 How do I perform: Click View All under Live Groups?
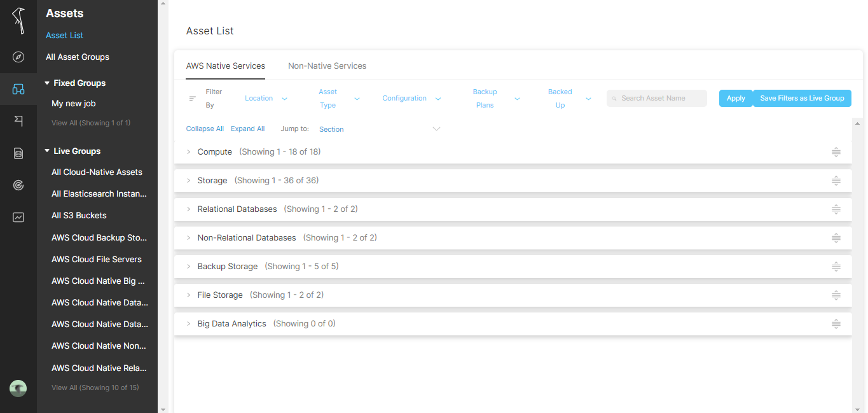point(95,388)
